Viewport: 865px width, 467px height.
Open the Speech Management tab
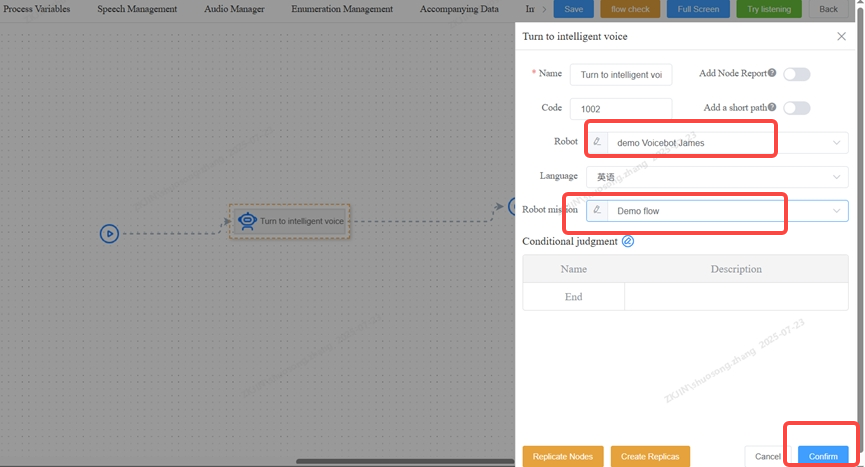(137, 9)
